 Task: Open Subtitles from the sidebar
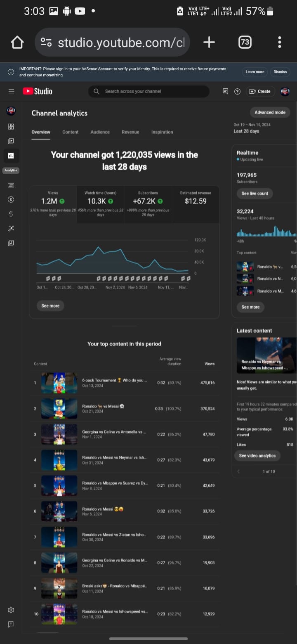coord(11,185)
